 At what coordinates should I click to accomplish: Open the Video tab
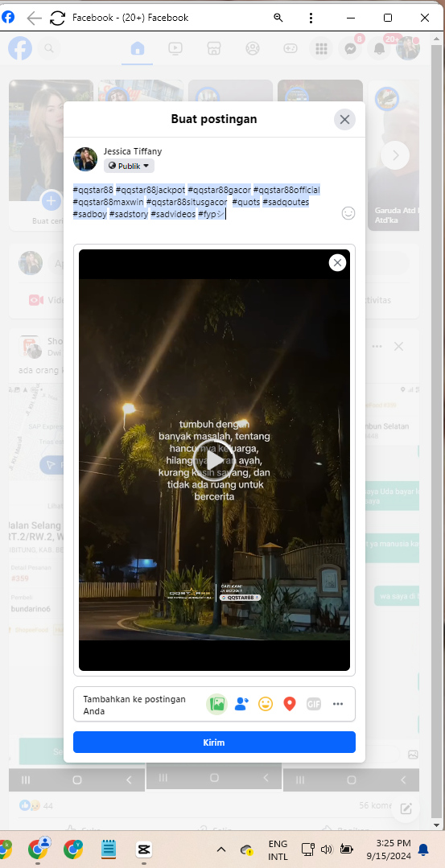pyautogui.click(x=175, y=49)
